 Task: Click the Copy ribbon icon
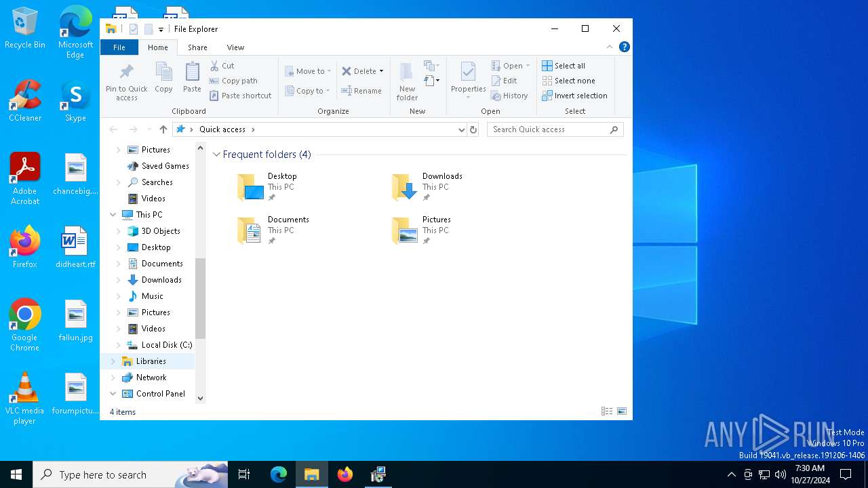click(x=163, y=72)
